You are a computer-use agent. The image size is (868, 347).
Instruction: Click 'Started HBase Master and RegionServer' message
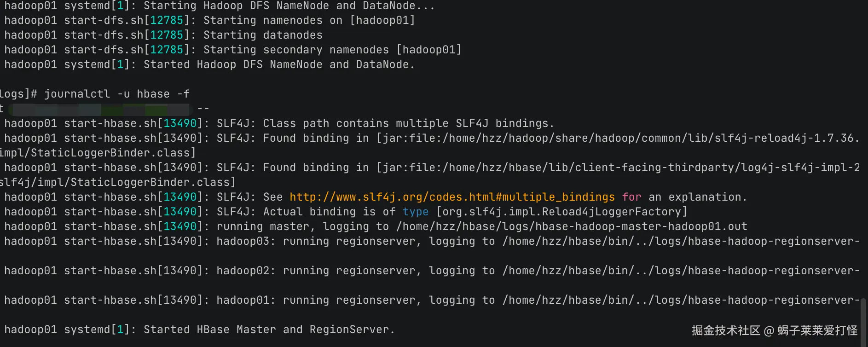(x=269, y=330)
